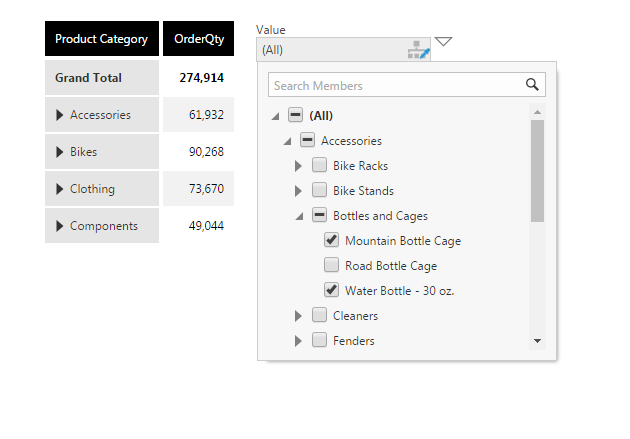The image size is (630, 439).
Task: Click the OrderQty column header
Action: [x=198, y=39]
